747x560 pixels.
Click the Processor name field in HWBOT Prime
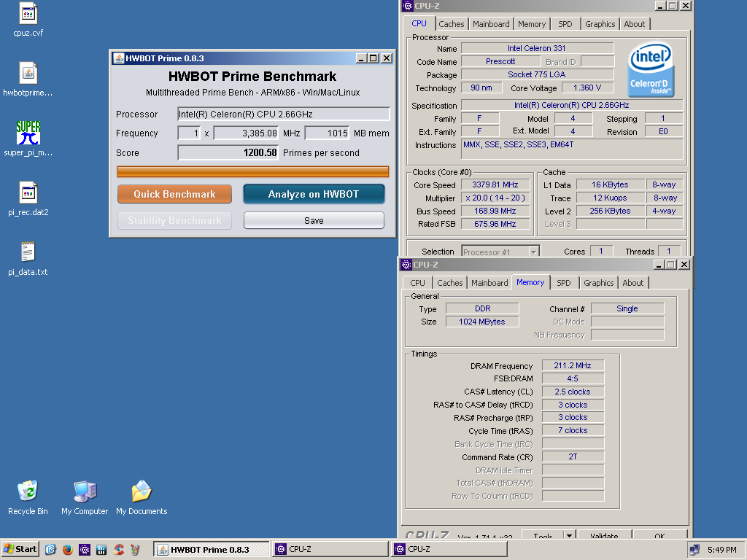click(x=284, y=114)
